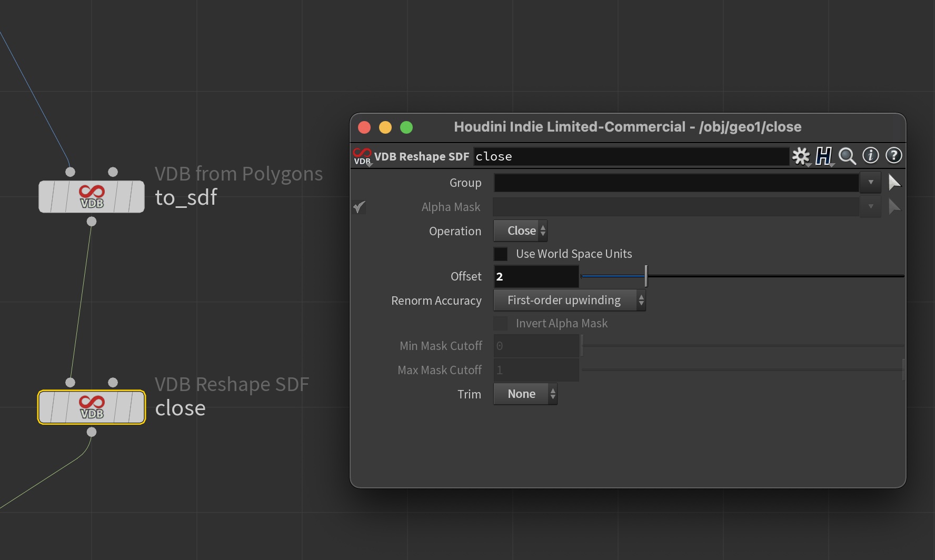
Task: Click the Max Mask Cutoff value field
Action: pos(536,370)
